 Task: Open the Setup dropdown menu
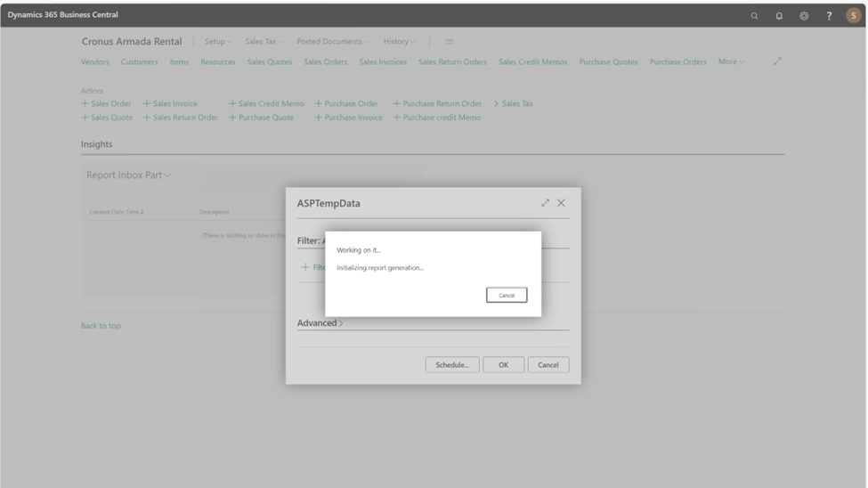[218, 42]
